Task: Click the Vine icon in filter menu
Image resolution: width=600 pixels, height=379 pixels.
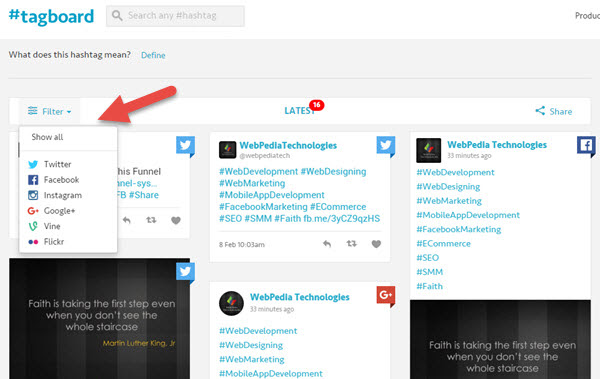Action: point(33,226)
